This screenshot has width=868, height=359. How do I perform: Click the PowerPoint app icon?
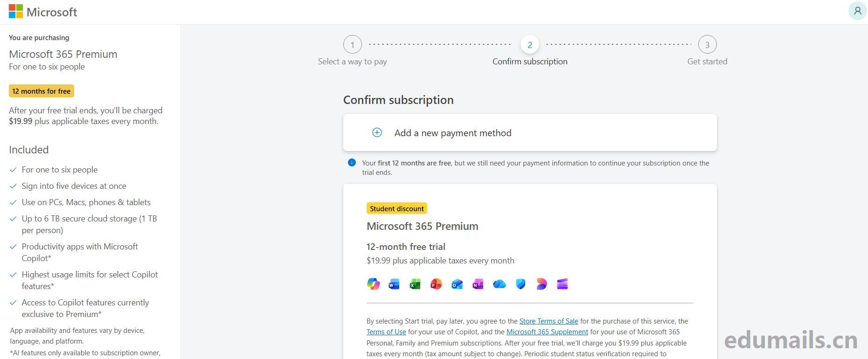[436, 284]
